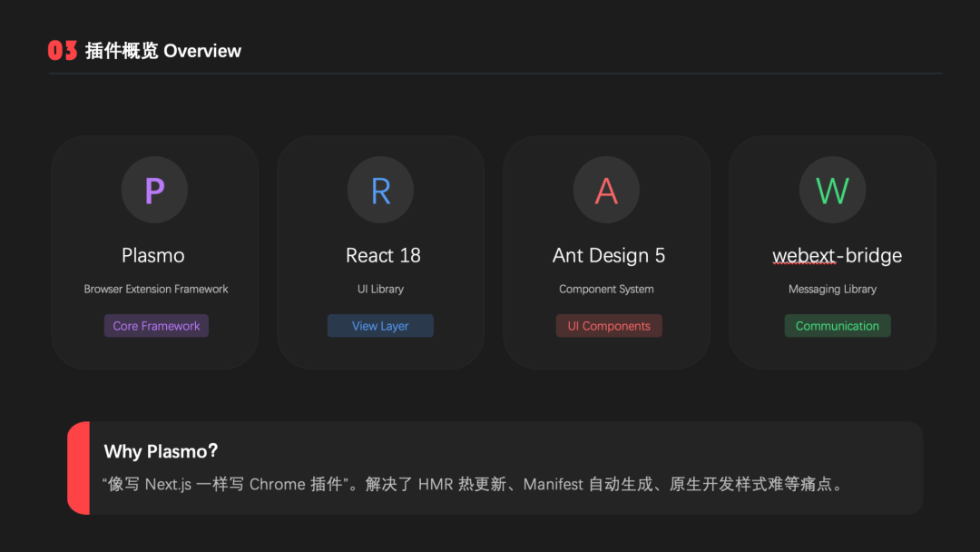Click the 插件概览 Overview heading
980x552 pixels.
163,51
